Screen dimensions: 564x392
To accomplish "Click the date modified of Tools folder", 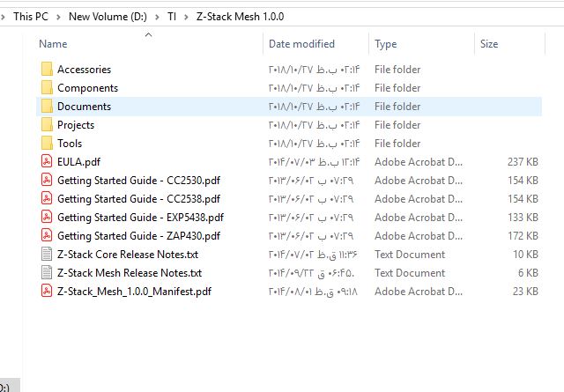I will tap(314, 144).
